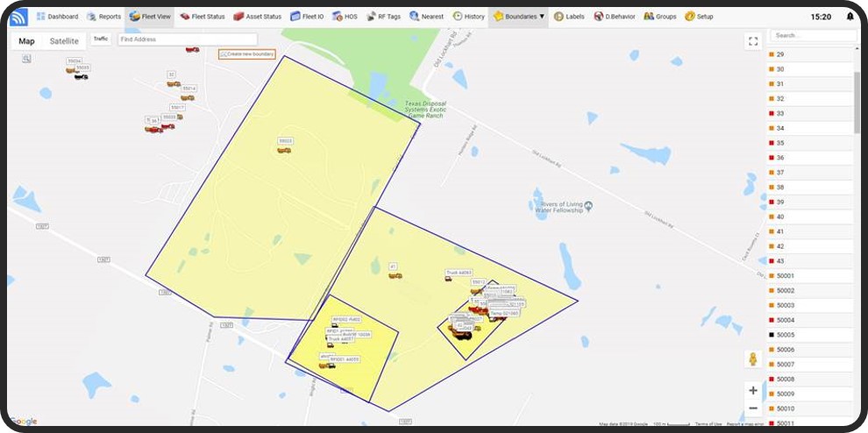Image resolution: width=868 pixels, height=433 pixels.
Task: Focus the Find Address field
Action: (x=187, y=39)
